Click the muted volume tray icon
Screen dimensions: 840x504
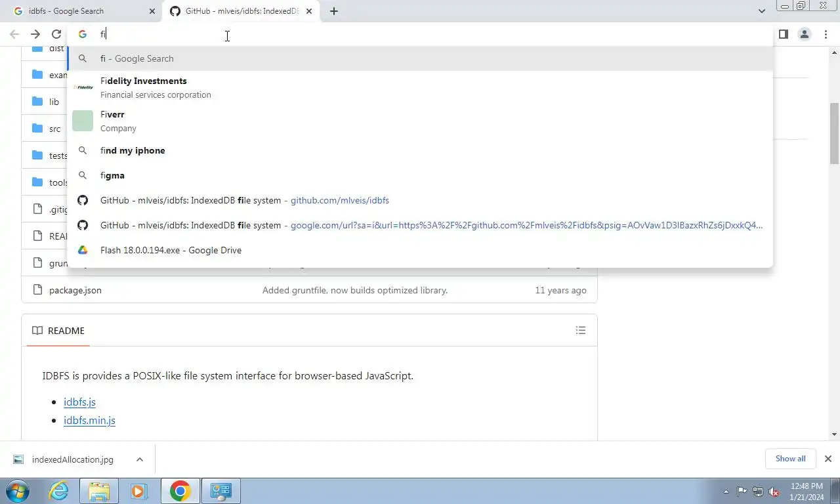[x=774, y=492]
